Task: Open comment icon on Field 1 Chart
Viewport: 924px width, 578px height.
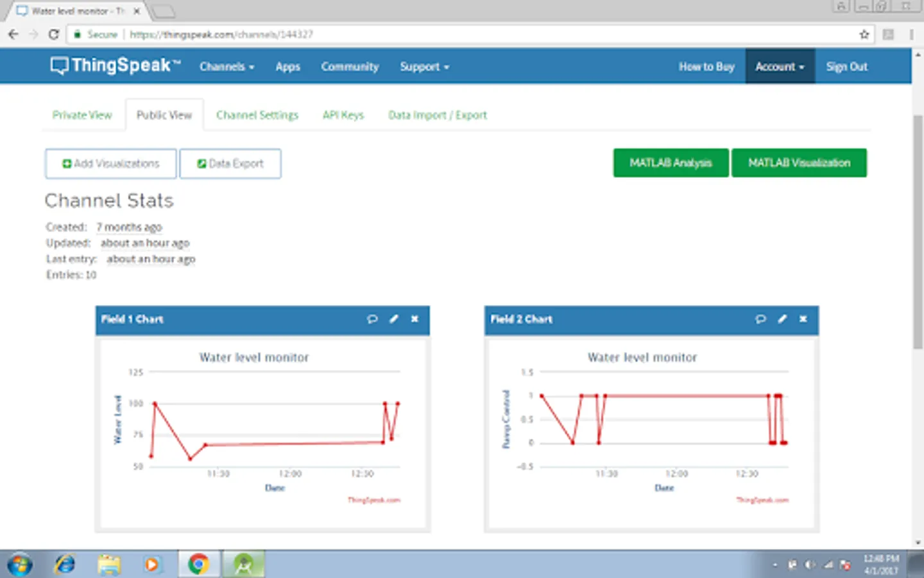Action: [x=372, y=319]
